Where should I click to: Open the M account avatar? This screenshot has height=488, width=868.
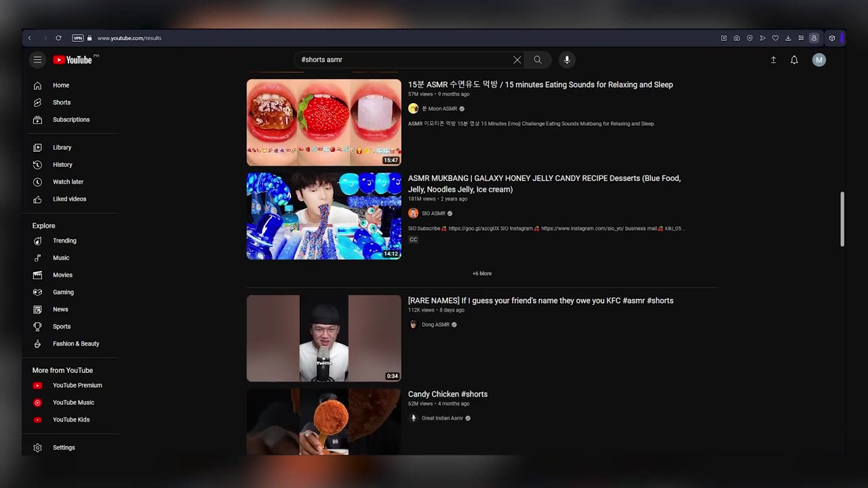click(819, 60)
